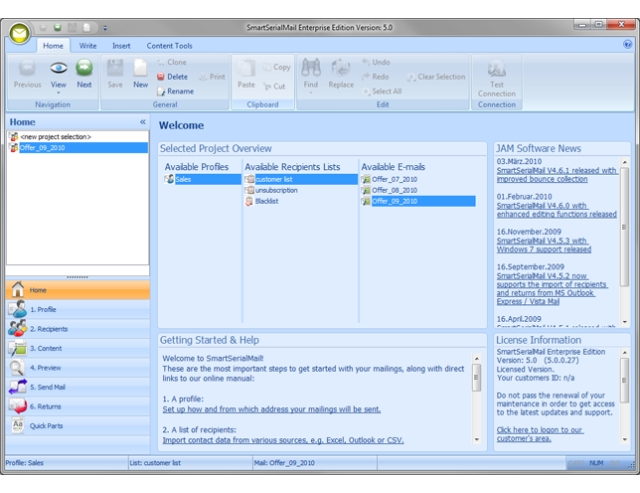
Task: Click the License Information scrollbar down arrow
Action: [624, 440]
